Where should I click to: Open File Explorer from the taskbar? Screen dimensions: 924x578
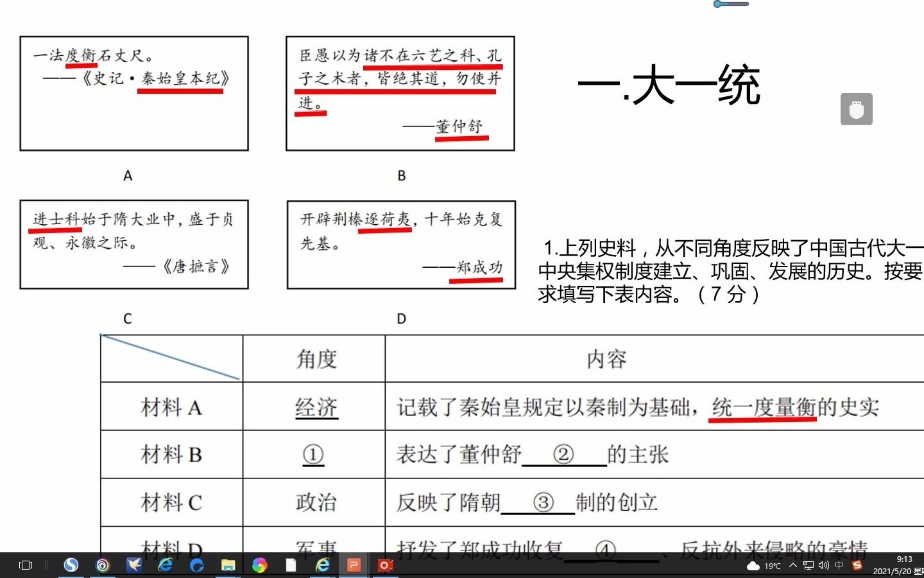(x=228, y=565)
